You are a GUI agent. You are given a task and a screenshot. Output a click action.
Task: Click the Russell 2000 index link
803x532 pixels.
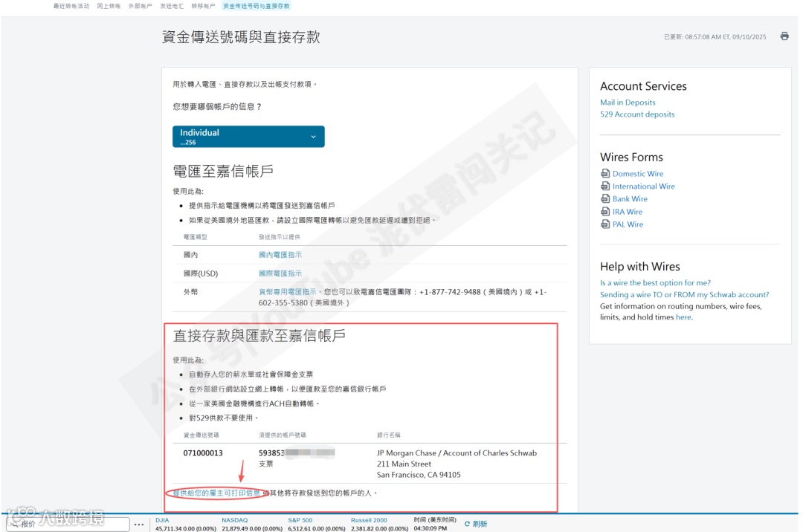(370, 520)
